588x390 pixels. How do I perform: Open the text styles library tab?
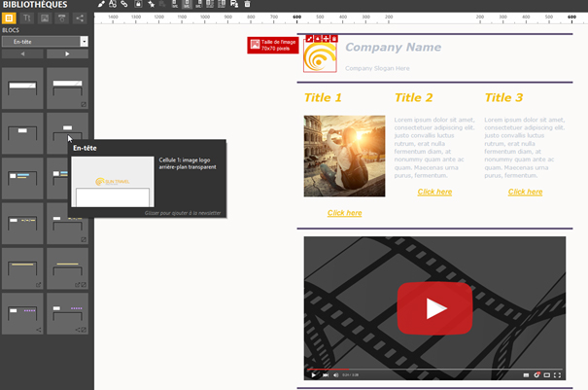(x=27, y=18)
